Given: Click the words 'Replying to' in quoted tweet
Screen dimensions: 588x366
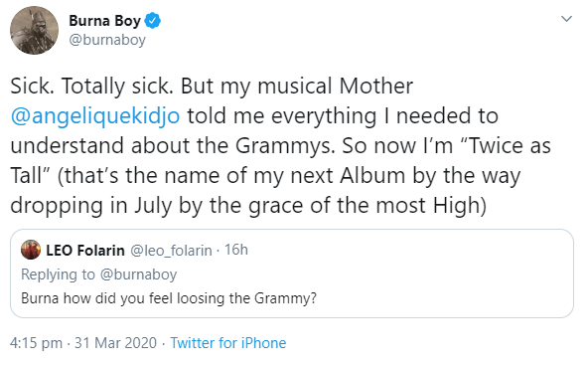Looking at the screenshot, I should point(59,274).
